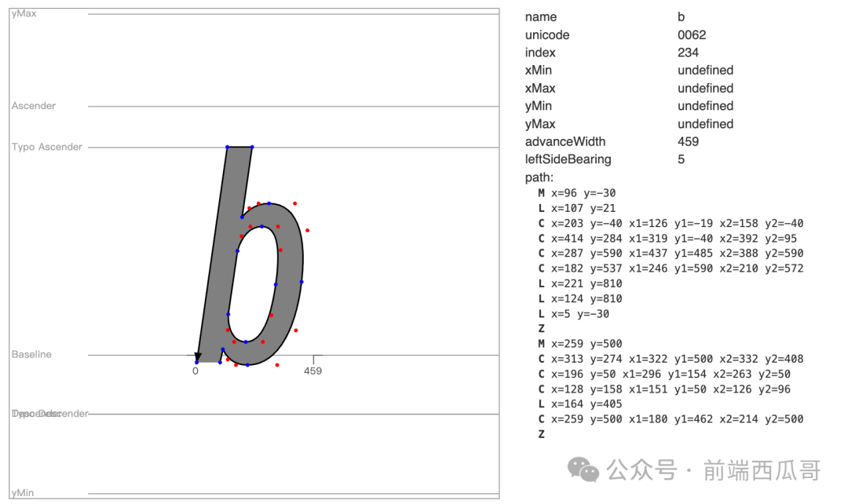Screen dimensions: 848x504
Task: Click the advanceWidth value 459
Action: 688,141
